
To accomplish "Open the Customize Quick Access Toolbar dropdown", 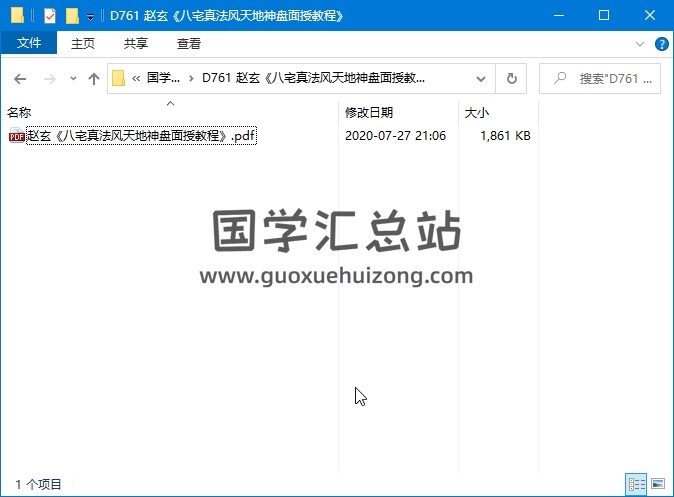I will click(x=90, y=17).
